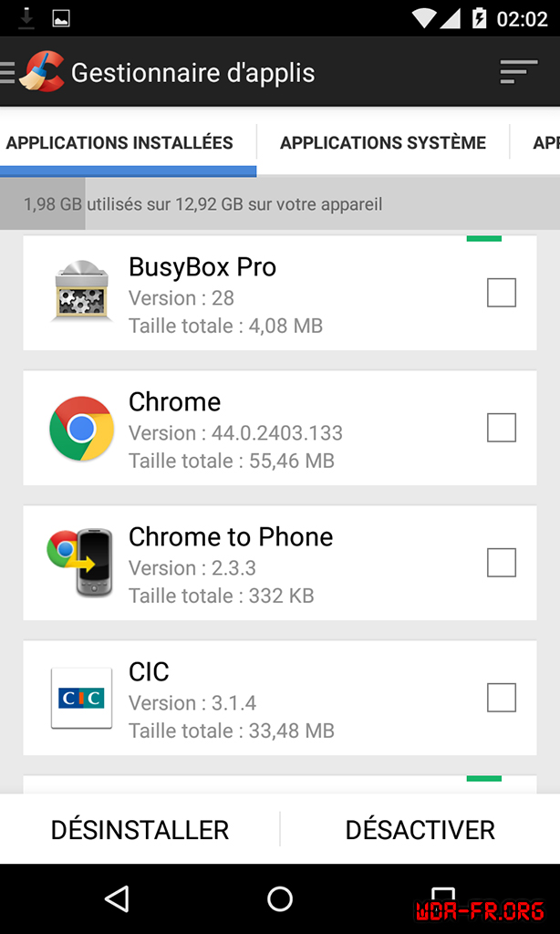Image resolution: width=560 pixels, height=934 pixels.
Task: Switch to Applications Système tab
Action: 382,142
